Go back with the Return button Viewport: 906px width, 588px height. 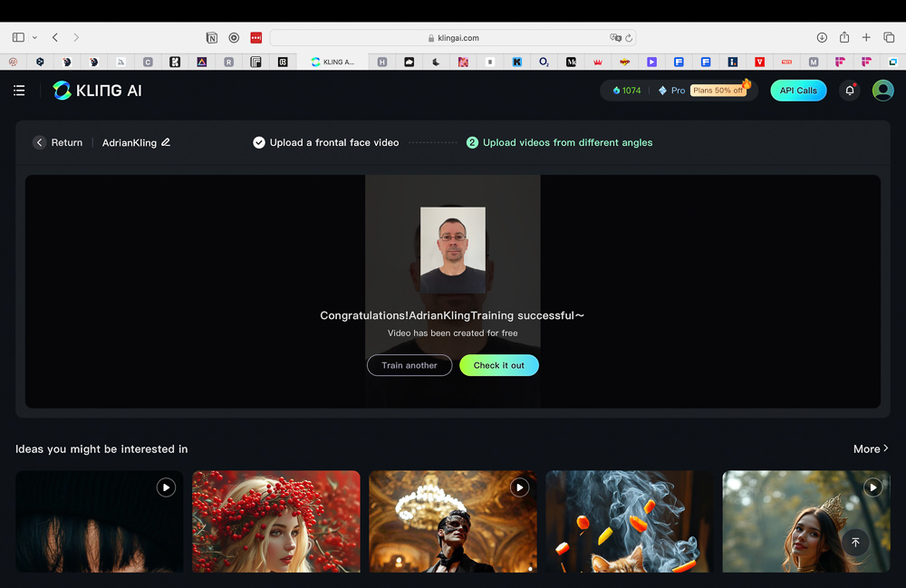tap(58, 142)
